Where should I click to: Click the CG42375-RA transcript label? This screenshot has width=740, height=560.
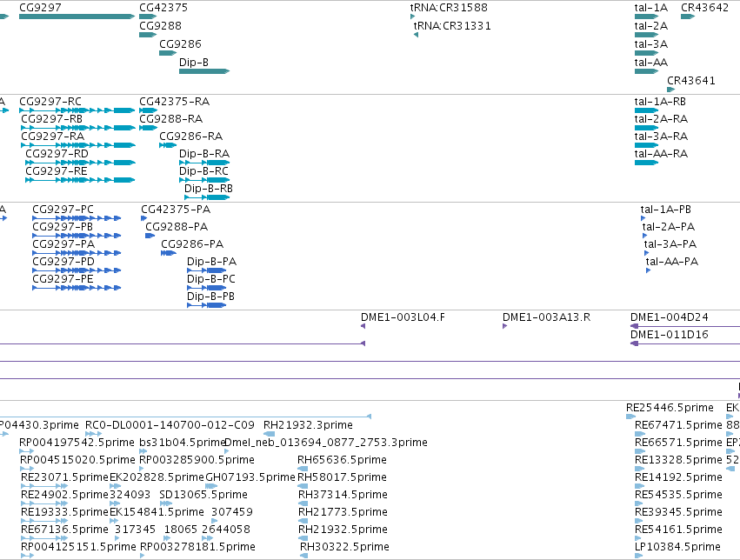pyautogui.click(x=175, y=102)
